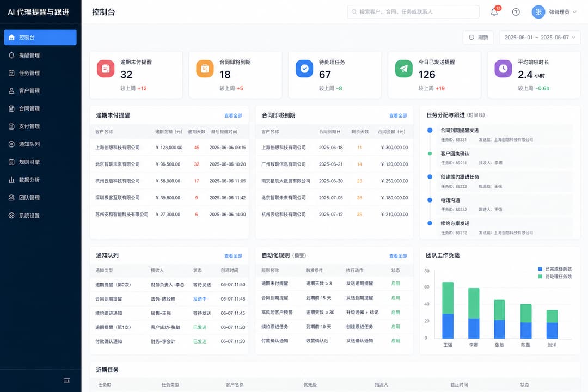Select 支付管理 in the sidebar menu
588x392 pixels.
[x=40, y=126]
